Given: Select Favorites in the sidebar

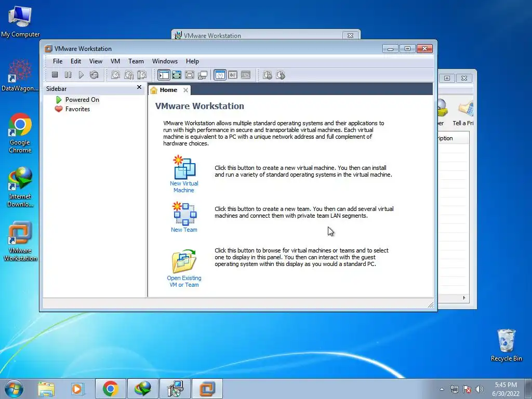Looking at the screenshot, I should point(77,109).
